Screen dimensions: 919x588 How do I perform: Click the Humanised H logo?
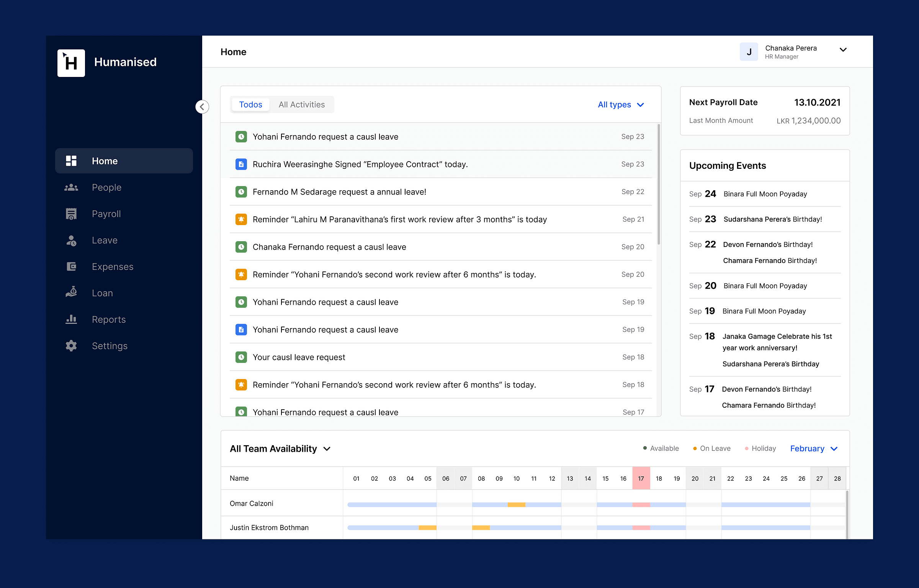pyautogui.click(x=71, y=63)
